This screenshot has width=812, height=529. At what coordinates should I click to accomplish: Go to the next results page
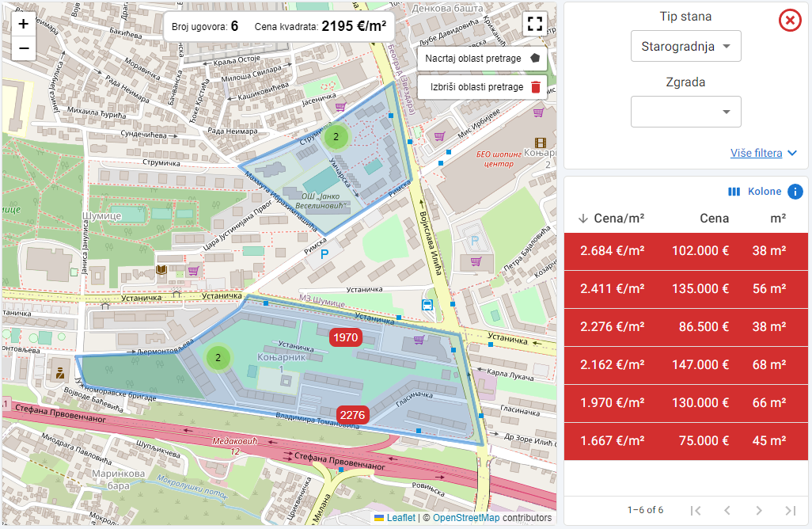pos(758,510)
